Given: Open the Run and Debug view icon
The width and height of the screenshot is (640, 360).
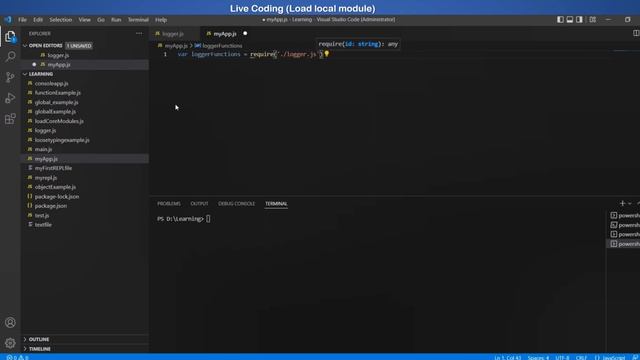Looking at the screenshot, I should coord(10,98).
